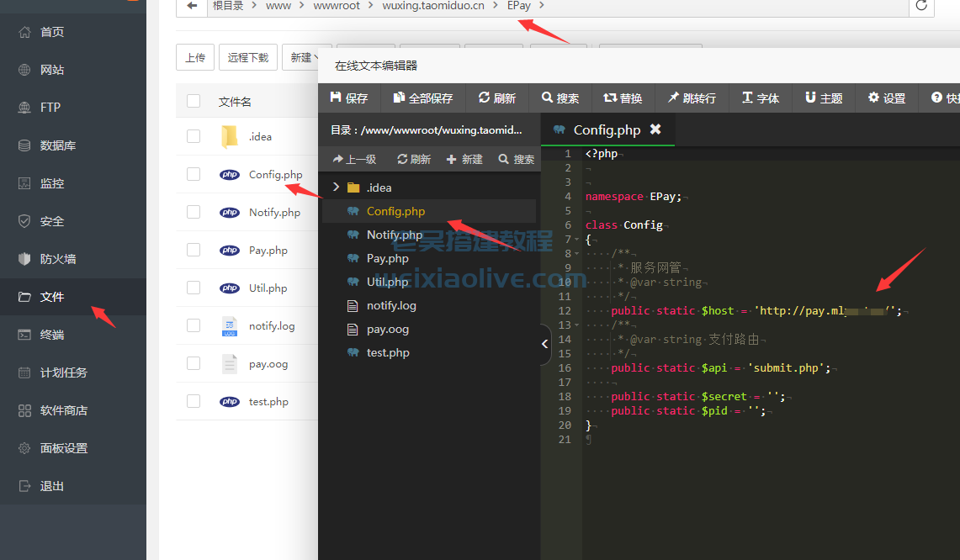Select checkbox for notify.log file
The width and height of the screenshot is (960, 560).
[194, 325]
